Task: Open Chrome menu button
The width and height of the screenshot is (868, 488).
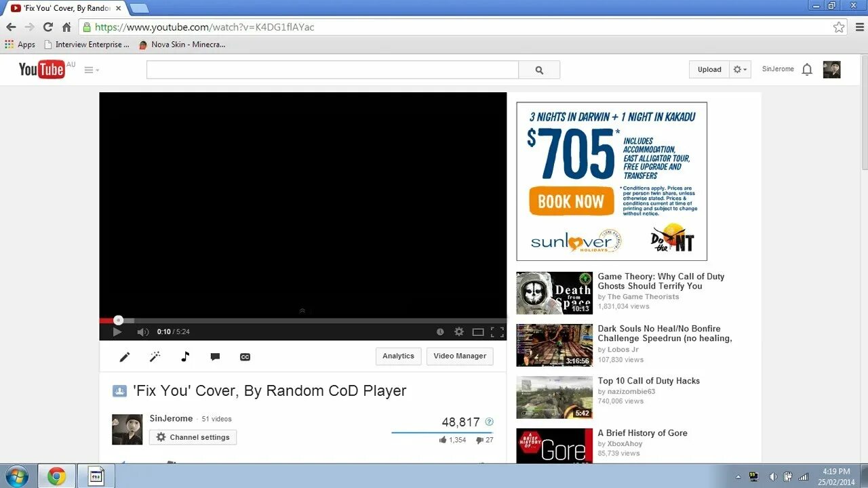Action: (859, 27)
